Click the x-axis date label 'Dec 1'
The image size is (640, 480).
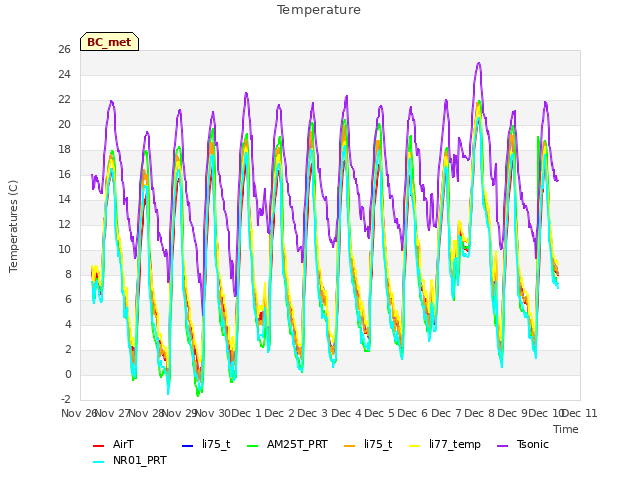click(x=246, y=413)
